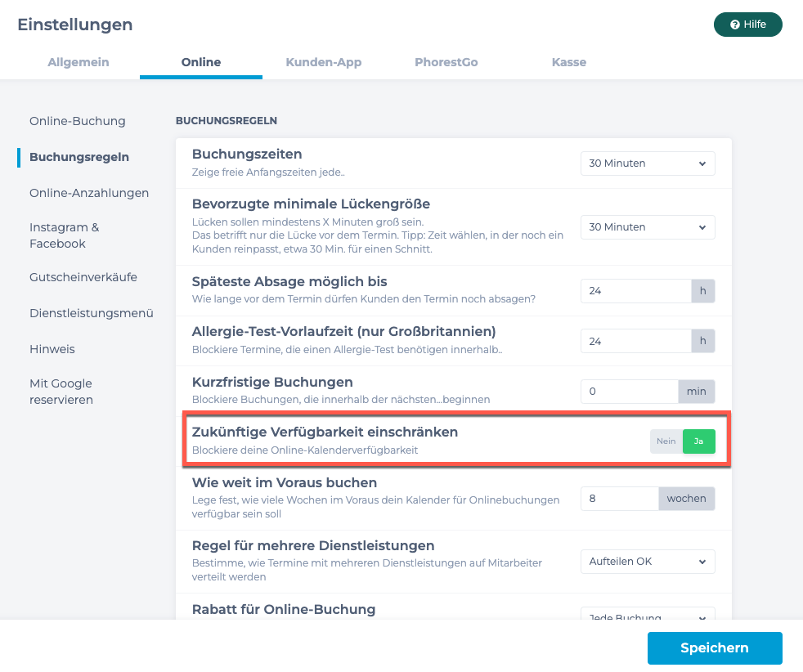Open Regel für mehrere Dienstleistungen dropdown
Viewport: 803px width, 672px height.
tap(648, 562)
